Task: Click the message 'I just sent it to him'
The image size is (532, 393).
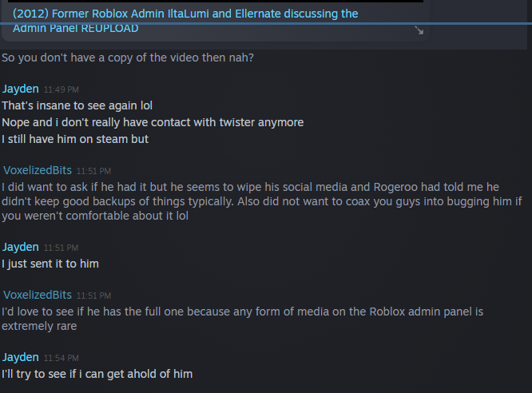Action: tap(50, 264)
